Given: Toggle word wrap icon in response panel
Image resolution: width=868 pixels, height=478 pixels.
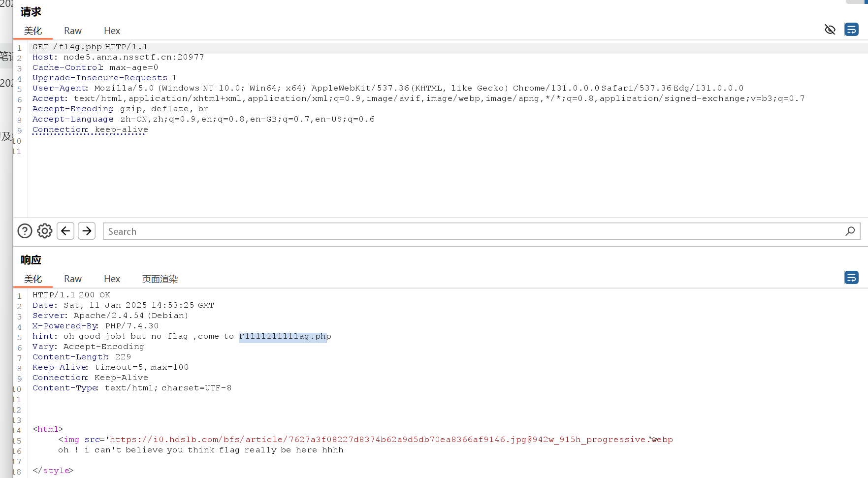Looking at the screenshot, I should click(x=851, y=278).
